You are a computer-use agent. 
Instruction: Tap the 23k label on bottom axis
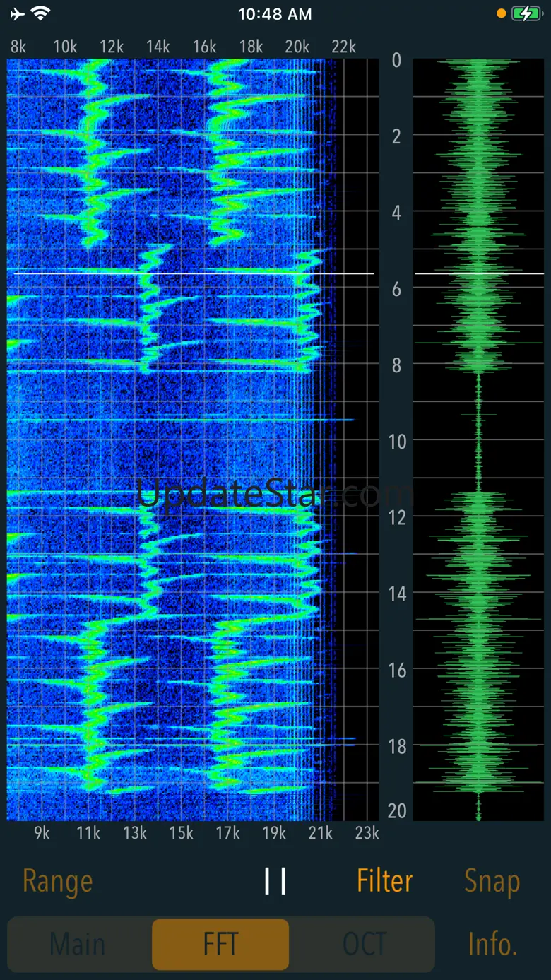pyautogui.click(x=367, y=833)
